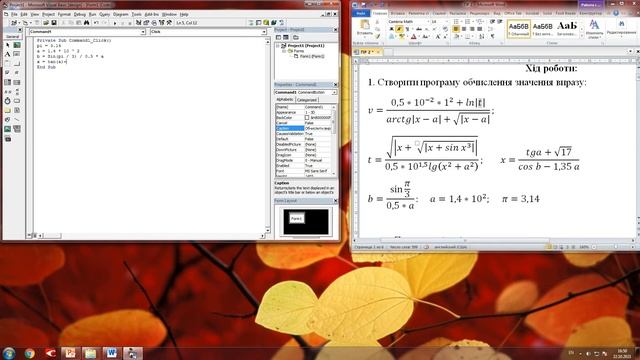This screenshot has width=640, height=360.
Task: Click the ПР 2 document tab
Action: [x=367, y=52]
